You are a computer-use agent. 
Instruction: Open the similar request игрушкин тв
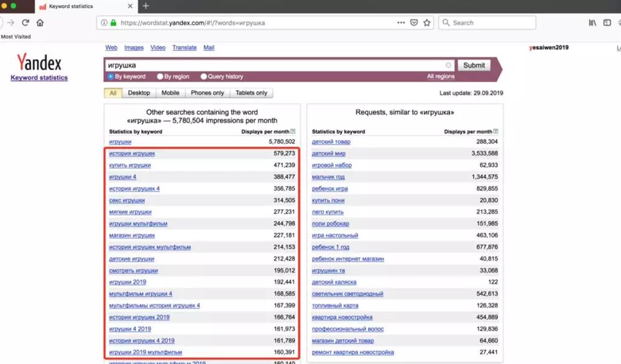328,271
